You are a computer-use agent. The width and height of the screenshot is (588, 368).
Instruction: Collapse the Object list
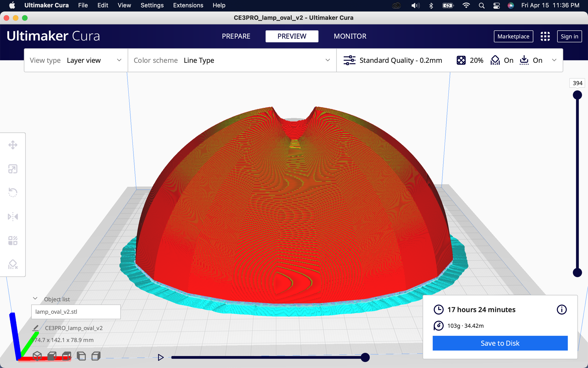[x=35, y=298]
